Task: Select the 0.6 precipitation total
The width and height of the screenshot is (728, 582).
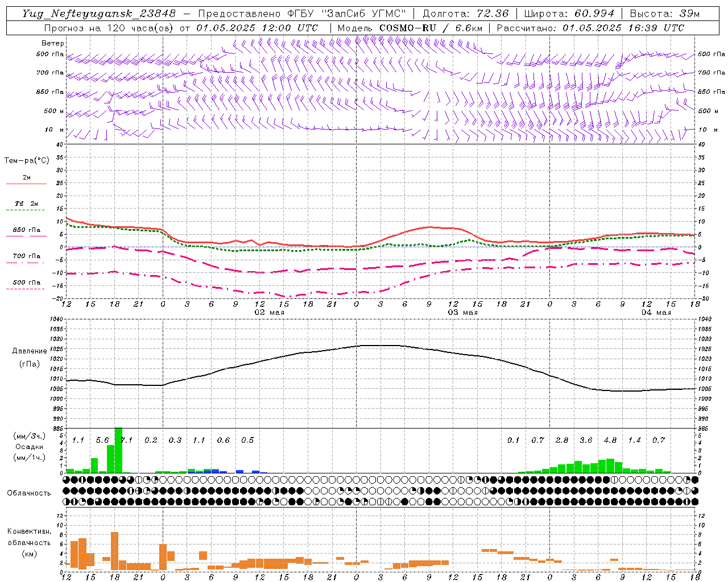Action: tap(224, 440)
